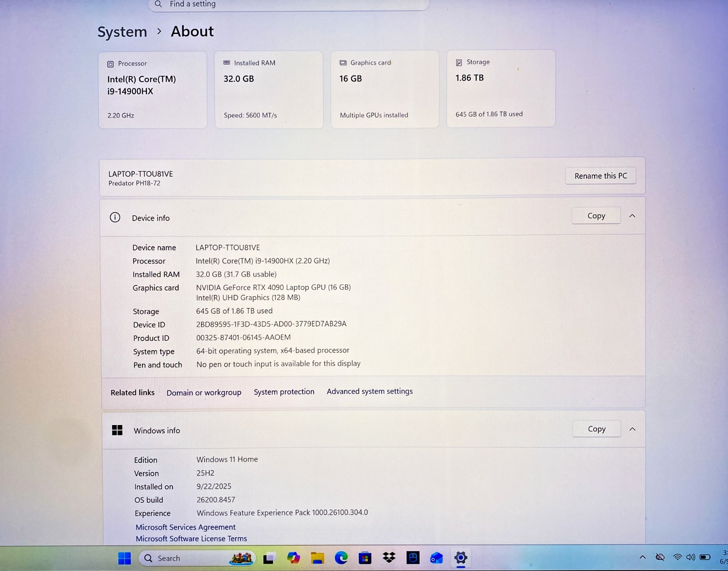
Task: Open the System protection link
Action: (284, 392)
